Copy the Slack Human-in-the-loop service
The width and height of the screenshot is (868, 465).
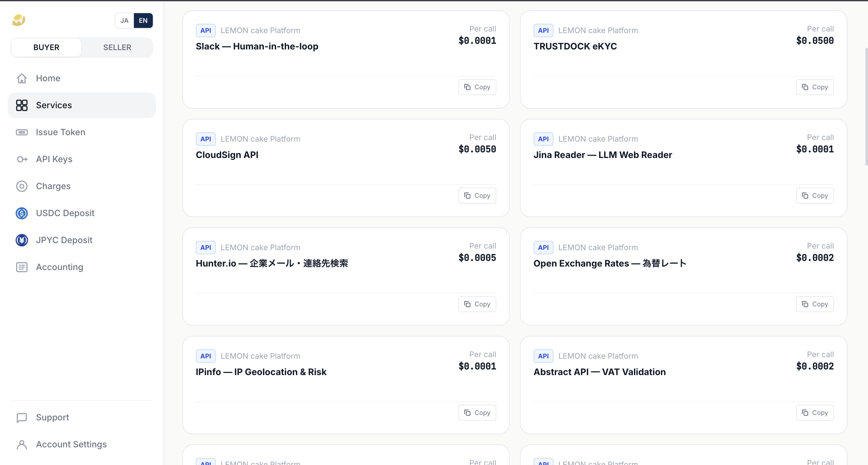[x=477, y=87]
